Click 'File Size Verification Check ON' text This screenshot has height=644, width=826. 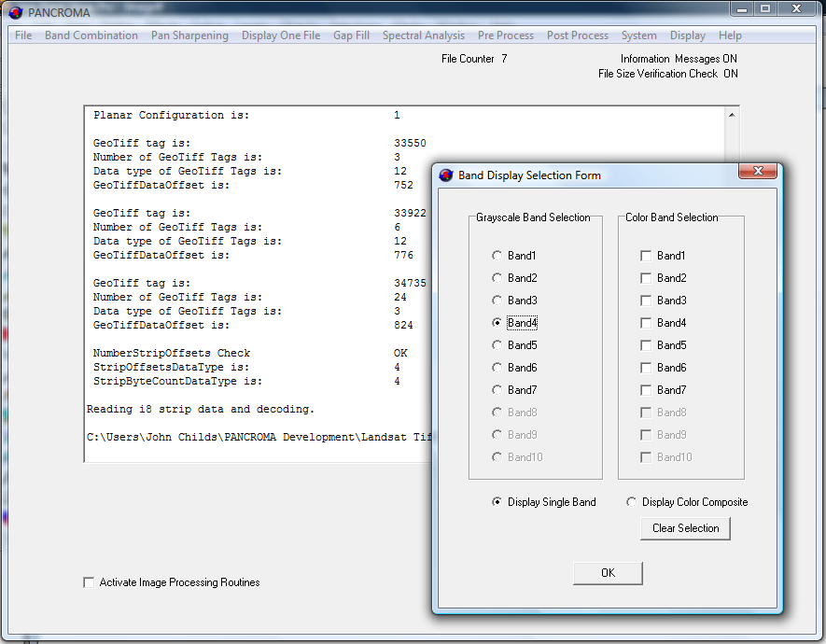click(x=668, y=74)
